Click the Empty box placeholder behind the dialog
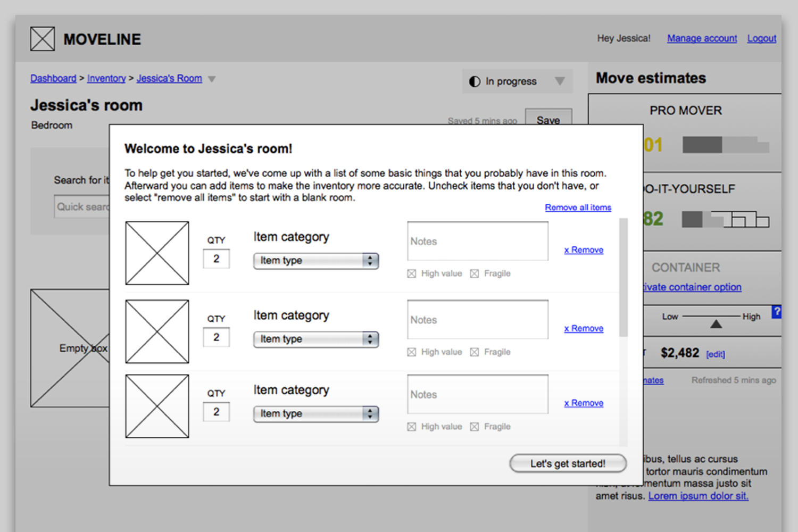This screenshot has height=532, width=798. click(x=70, y=348)
